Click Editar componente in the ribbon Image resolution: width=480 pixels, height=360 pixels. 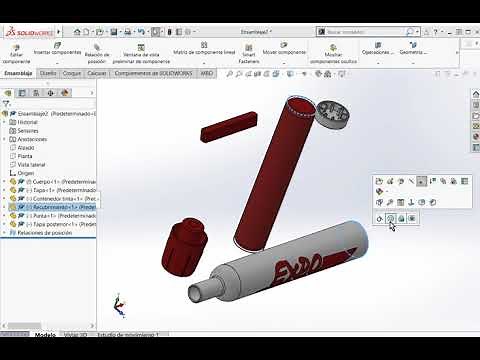(16, 54)
